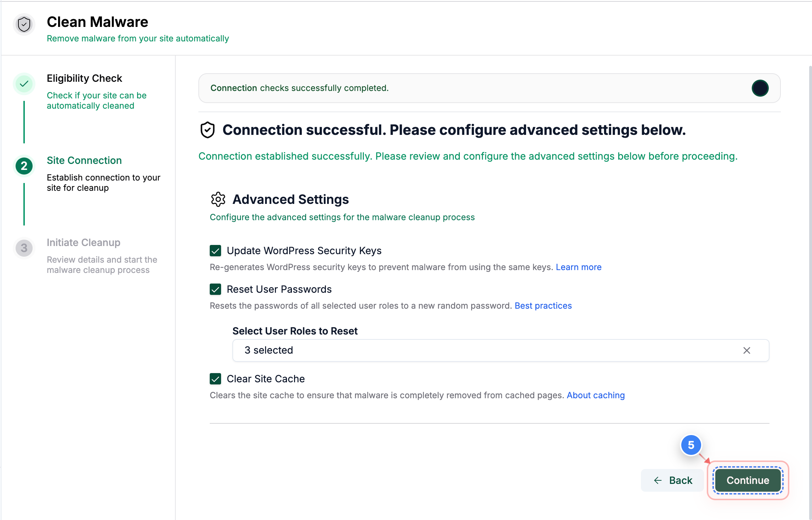This screenshot has width=812, height=520.
Task: Click the Advanced Settings gear icon
Action: (218, 199)
